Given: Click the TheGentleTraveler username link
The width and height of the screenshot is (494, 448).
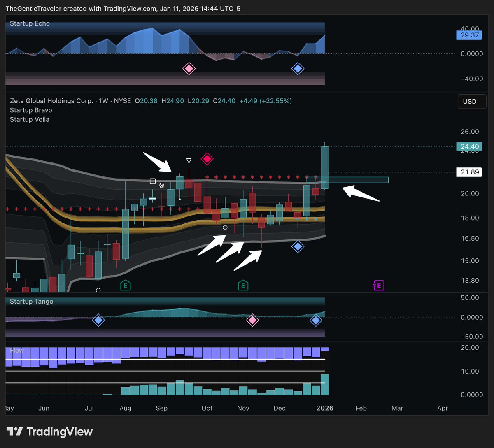Looking at the screenshot, I should [x=32, y=8].
